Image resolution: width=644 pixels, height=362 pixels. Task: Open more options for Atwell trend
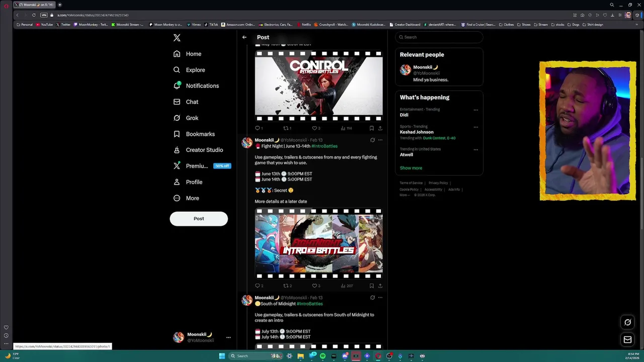[x=475, y=150]
